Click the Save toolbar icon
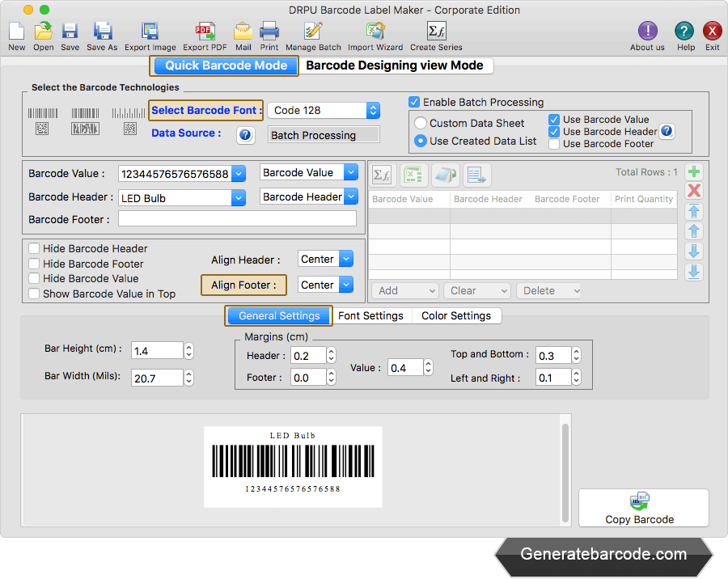This screenshot has width=728, height=579. (x=70, y=31)
